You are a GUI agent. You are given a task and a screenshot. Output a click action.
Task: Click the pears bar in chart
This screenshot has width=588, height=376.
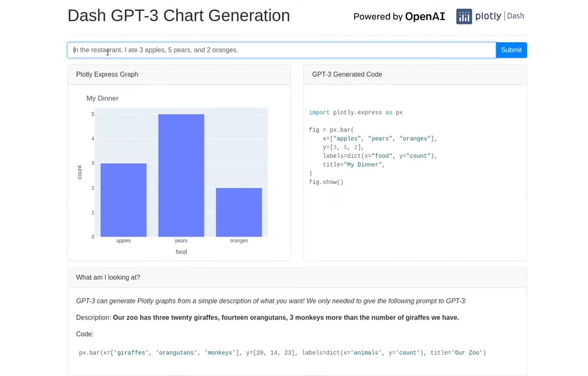[181, 175]
